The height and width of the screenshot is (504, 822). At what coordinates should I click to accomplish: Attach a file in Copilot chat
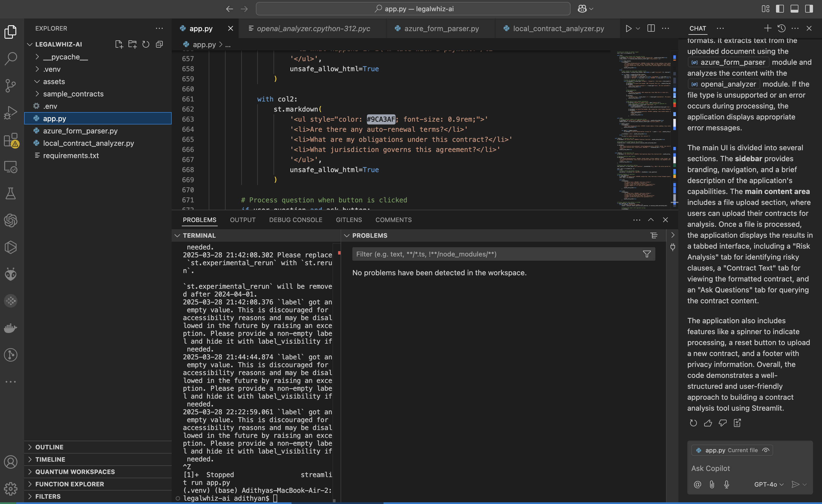(x=712, y=485)
